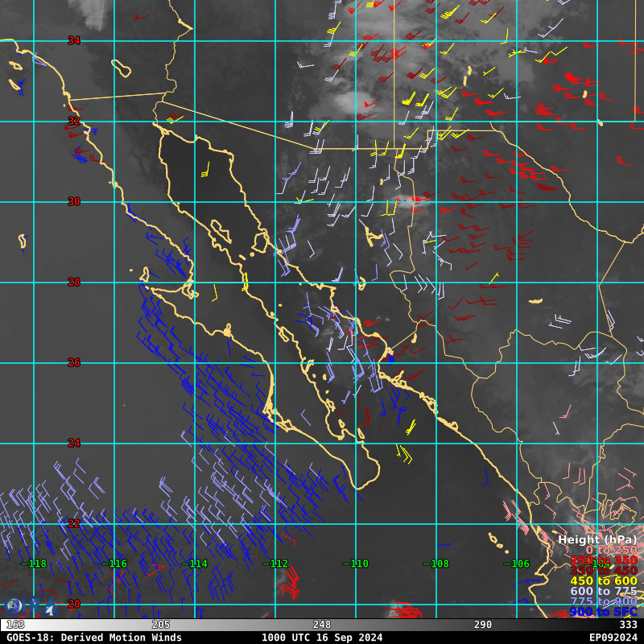Select the blue '900 to SFC' legend entry
Screen dimensions: 644x644
tap(603, 613)
